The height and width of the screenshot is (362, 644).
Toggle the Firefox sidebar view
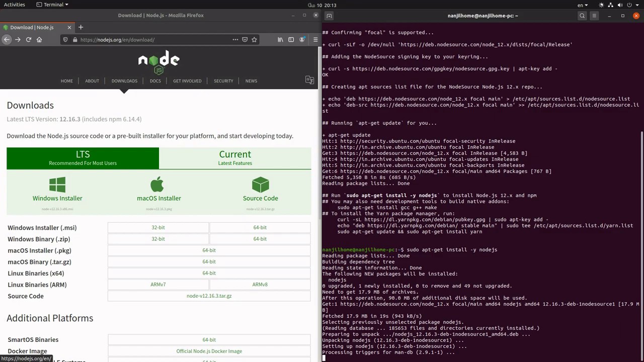[291, 40]
